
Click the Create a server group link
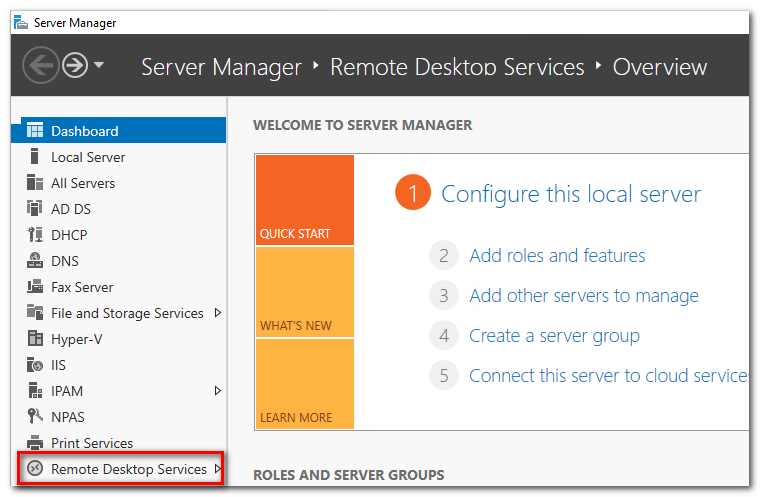pos(554,336)
